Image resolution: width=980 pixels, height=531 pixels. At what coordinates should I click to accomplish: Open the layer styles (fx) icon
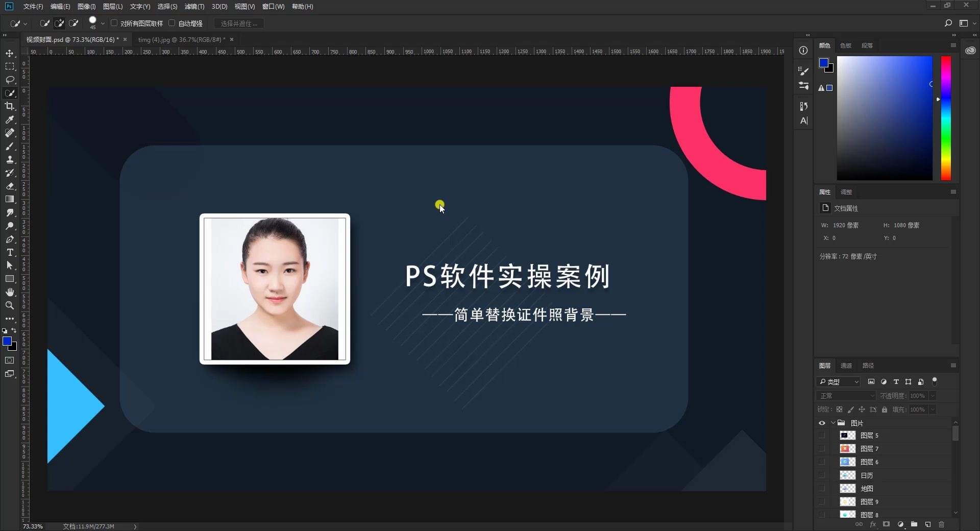click(873, 524)
